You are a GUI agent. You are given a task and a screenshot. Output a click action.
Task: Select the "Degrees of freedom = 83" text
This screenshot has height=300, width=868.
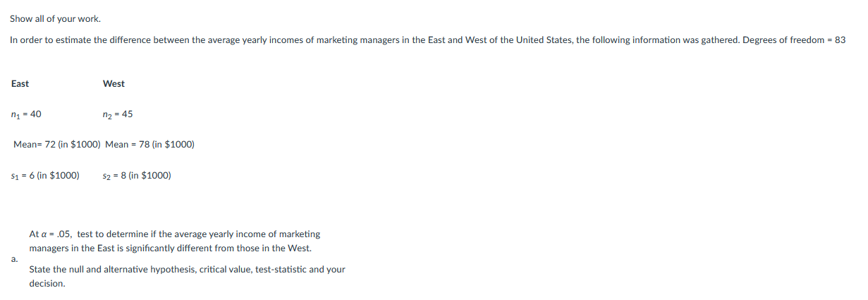click(x=794, y=40)
